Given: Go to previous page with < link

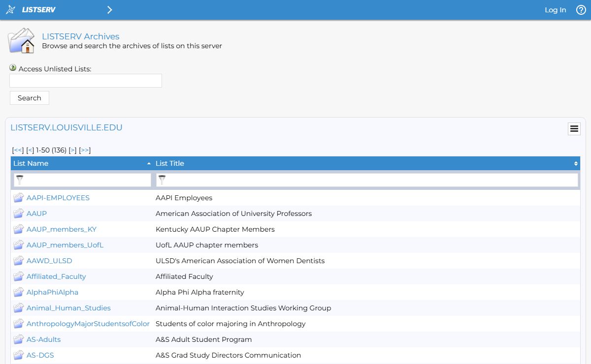Looking at the screenshot, I should (x=30, y=150).
